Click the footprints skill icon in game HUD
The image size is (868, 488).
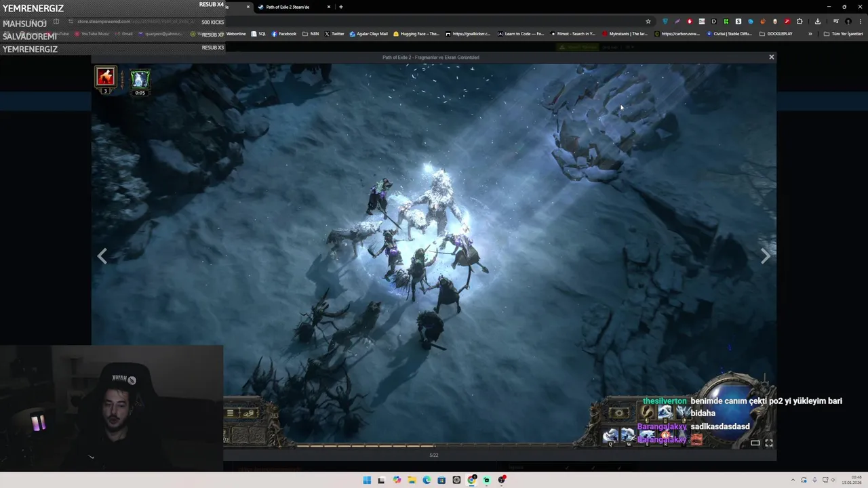click(x=648, y=412)
